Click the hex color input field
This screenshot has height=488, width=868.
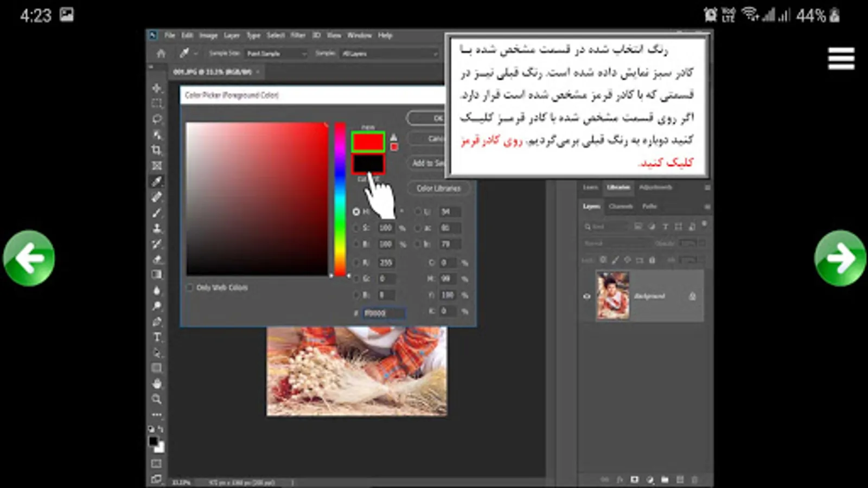[x=384, y=313]
